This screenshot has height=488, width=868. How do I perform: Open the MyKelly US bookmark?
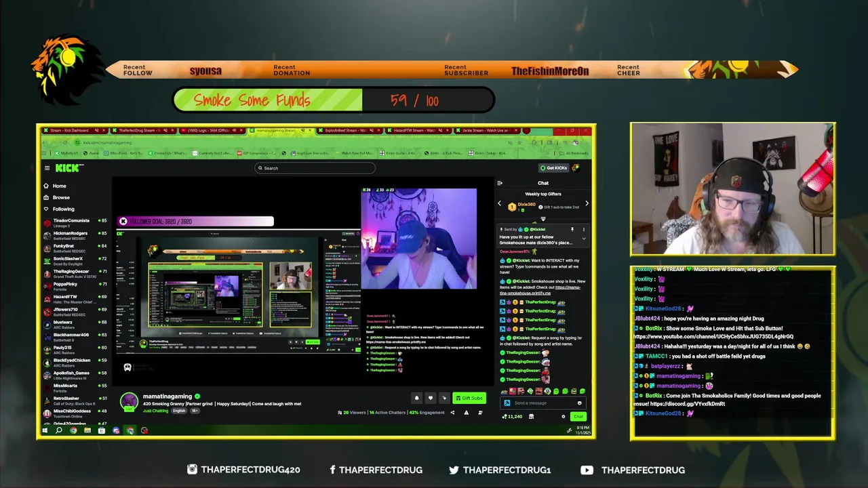[68, 153]
